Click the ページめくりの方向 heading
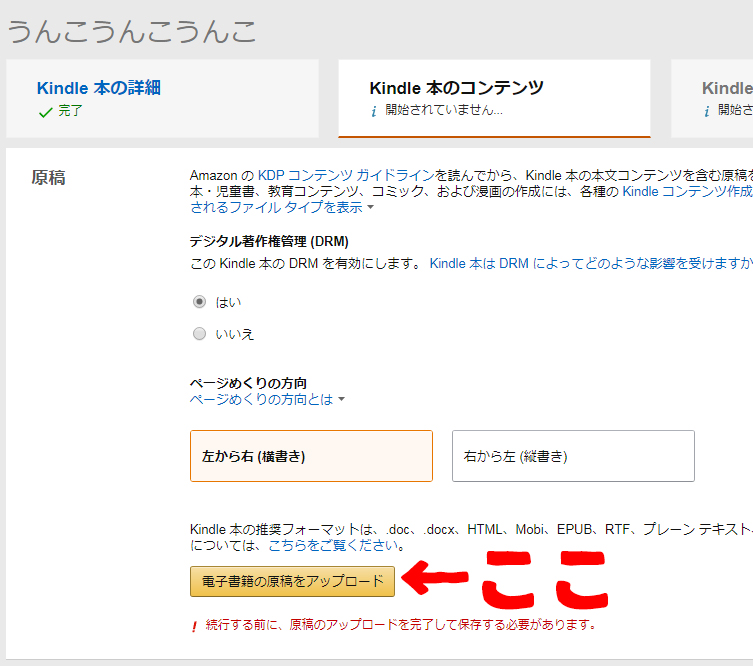 coord(248,383)
